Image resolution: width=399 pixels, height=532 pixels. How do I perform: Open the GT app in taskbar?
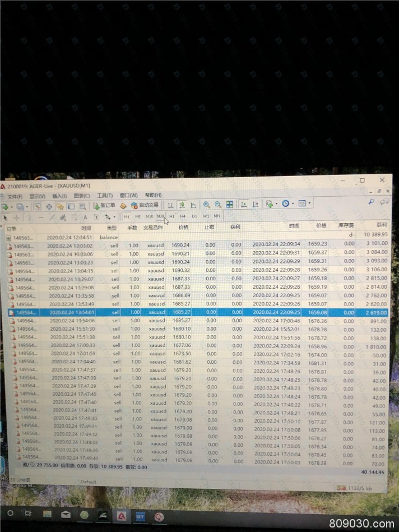[x=140, y=517]
